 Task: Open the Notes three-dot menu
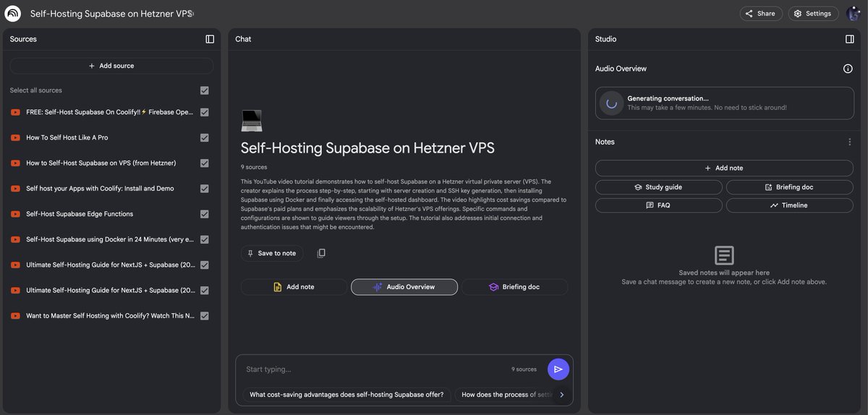pos(850,142)
